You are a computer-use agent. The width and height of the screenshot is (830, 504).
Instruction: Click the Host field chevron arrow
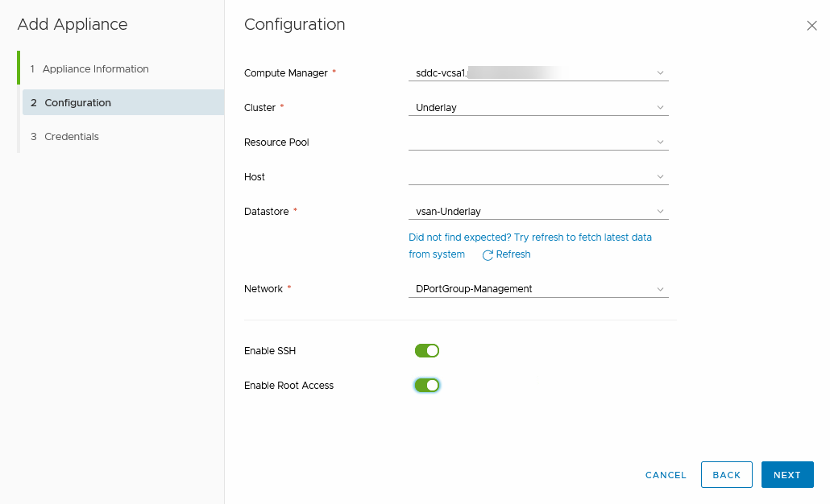[x=660, y=177]
